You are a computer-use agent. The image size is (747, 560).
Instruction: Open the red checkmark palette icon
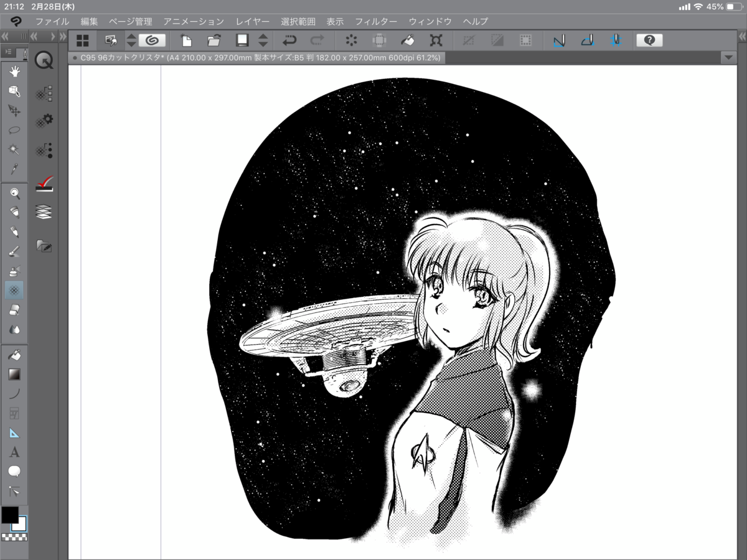44,183
